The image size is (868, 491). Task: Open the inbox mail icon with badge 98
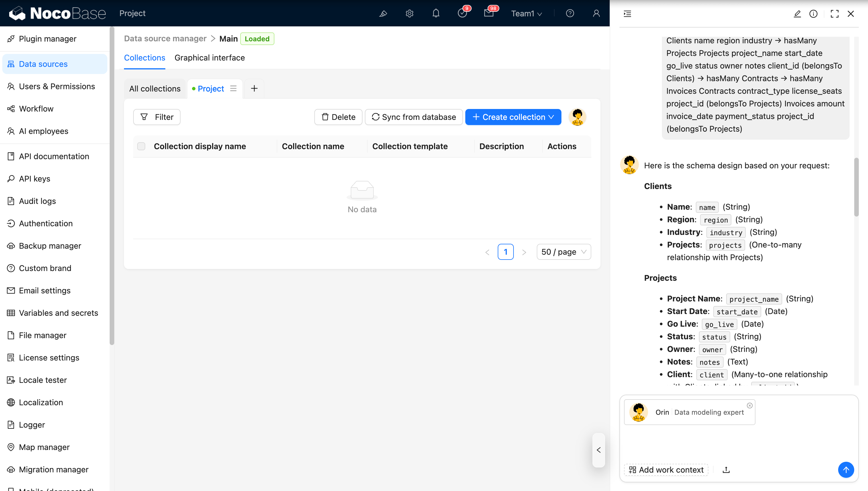point(488,13)
